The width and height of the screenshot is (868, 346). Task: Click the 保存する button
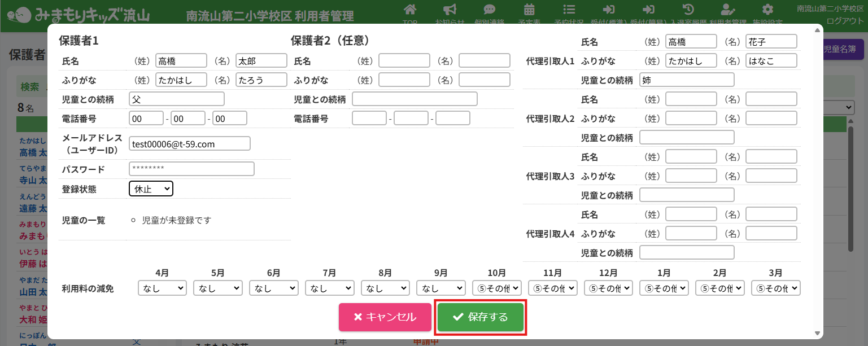pos(481,317)
